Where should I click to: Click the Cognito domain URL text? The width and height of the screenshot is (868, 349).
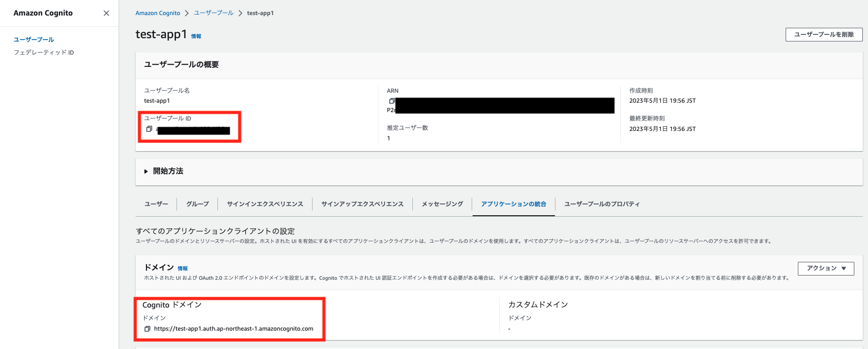(233, 329)
